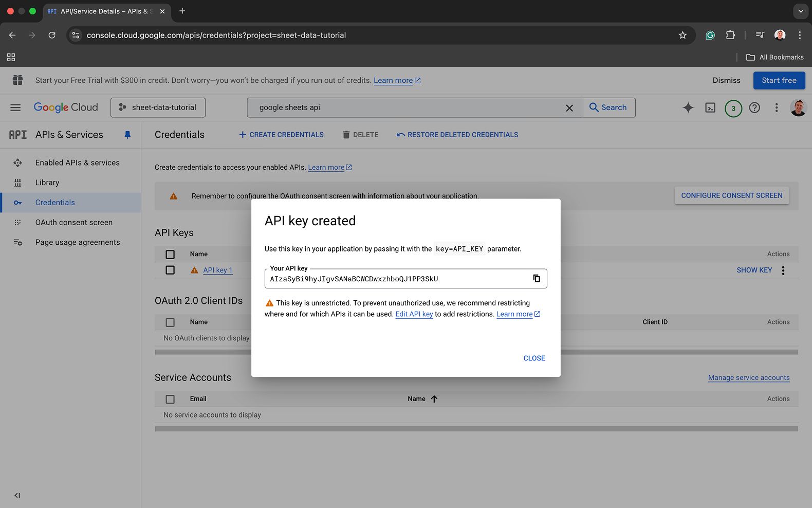Screen dimensions: 812x508
Task: Open Enabled APIs & services
Action: [x=70, y=162]
